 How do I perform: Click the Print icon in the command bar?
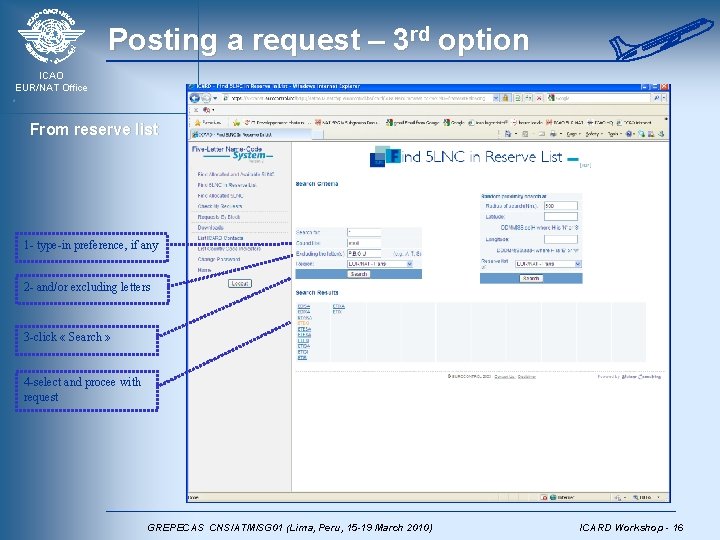553,134
